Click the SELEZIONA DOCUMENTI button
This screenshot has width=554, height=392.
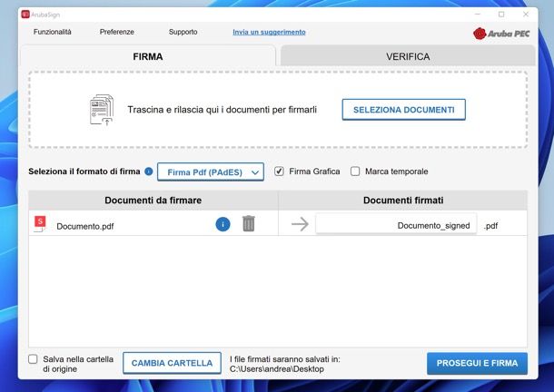point(404,110)
